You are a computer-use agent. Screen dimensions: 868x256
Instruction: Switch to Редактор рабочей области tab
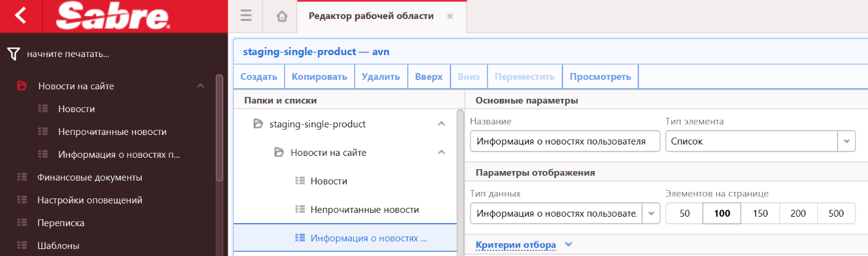pos(371,16)
